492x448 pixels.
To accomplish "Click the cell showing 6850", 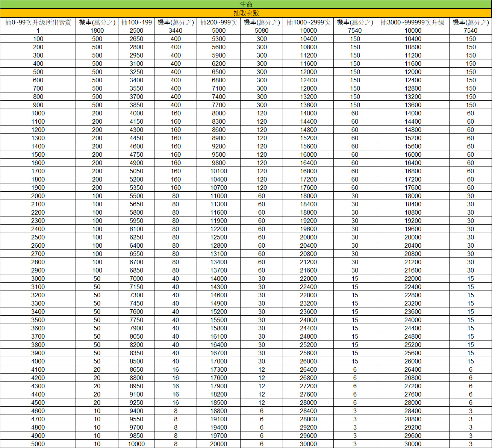I will point(136,270).
